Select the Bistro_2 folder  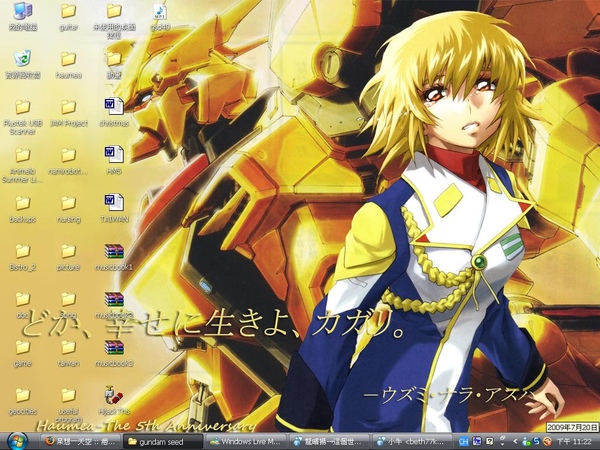(23, 258)
